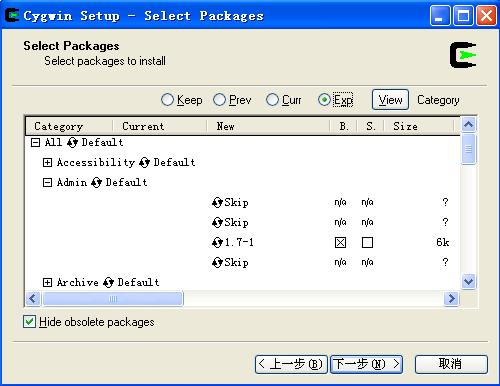Click the 6k size value
The width and height of the screenshot is (500, 386).
point(443,242)
